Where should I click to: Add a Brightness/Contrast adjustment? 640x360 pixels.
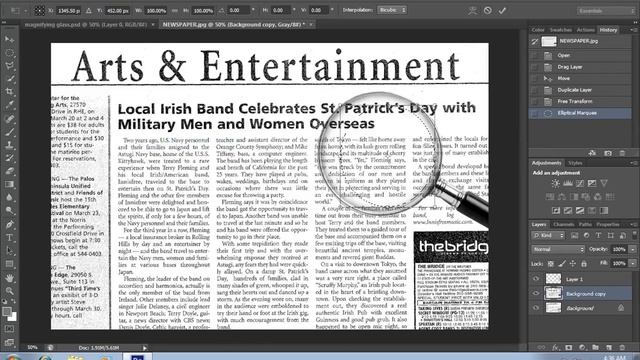[556, 184]
